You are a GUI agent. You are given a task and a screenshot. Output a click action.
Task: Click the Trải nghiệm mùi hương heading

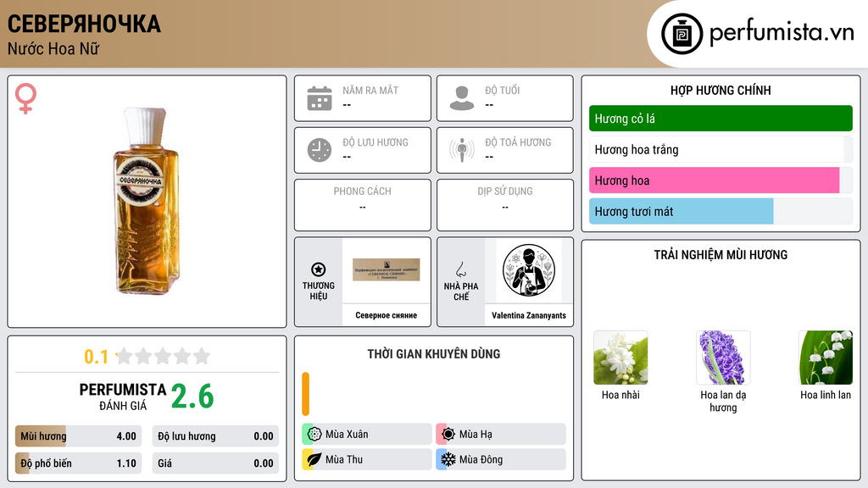[x=721, y=255]
